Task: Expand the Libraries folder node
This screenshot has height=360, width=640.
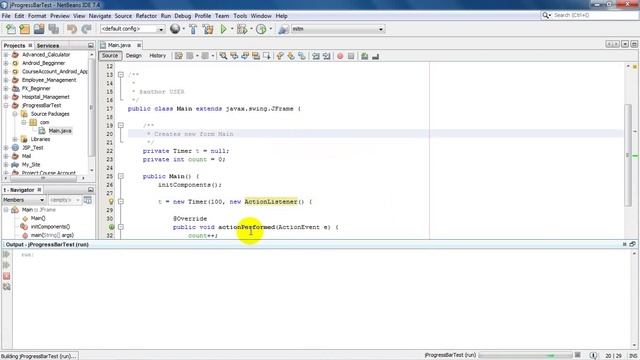Action: (x=15, y=139)
